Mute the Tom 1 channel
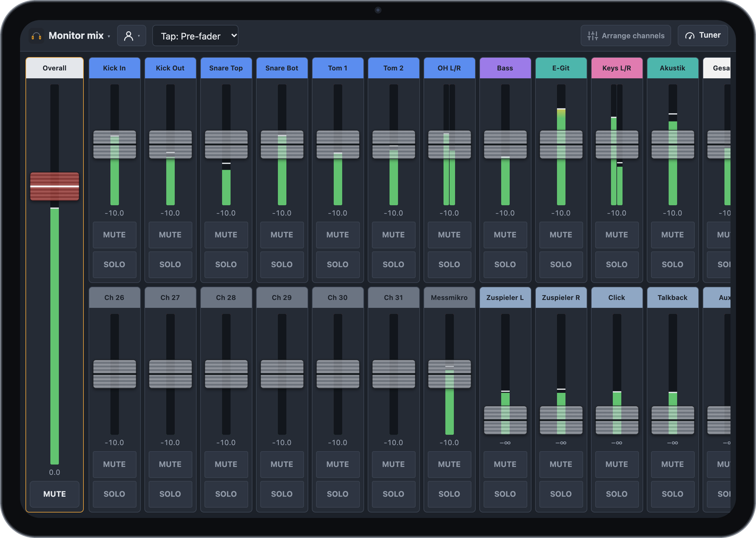756x538 pixels. click(x=337, y=235)
